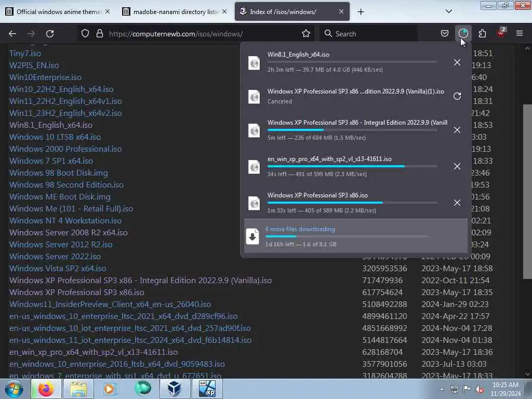
Task: Click the visited Win8.1_English_x64.iso page link
Action: (51, 125)
